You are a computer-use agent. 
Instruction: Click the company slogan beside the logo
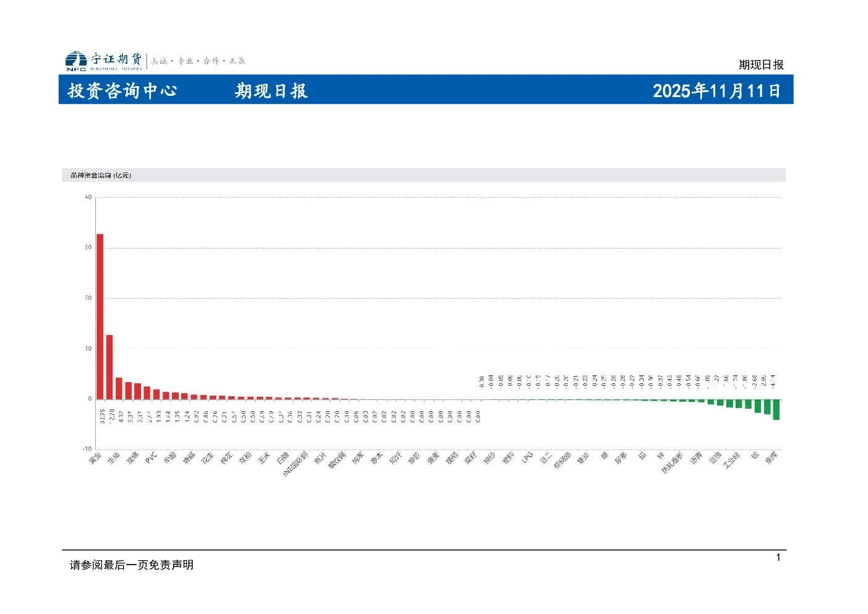198,61
